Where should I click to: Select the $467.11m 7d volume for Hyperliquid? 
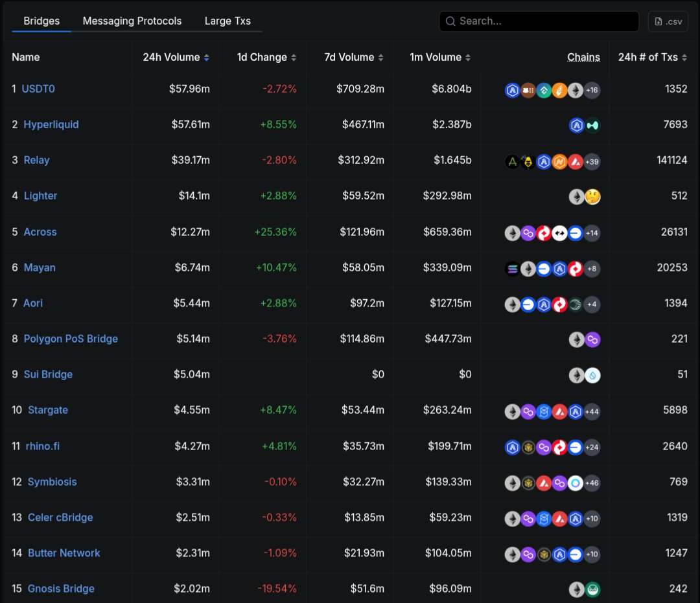coord(363,124)
